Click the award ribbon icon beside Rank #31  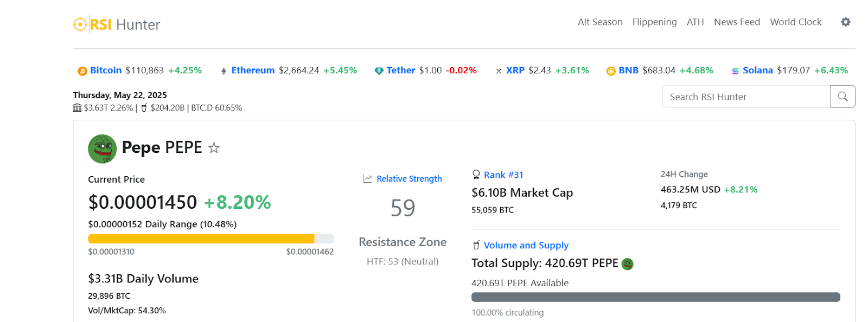[476, 175]
